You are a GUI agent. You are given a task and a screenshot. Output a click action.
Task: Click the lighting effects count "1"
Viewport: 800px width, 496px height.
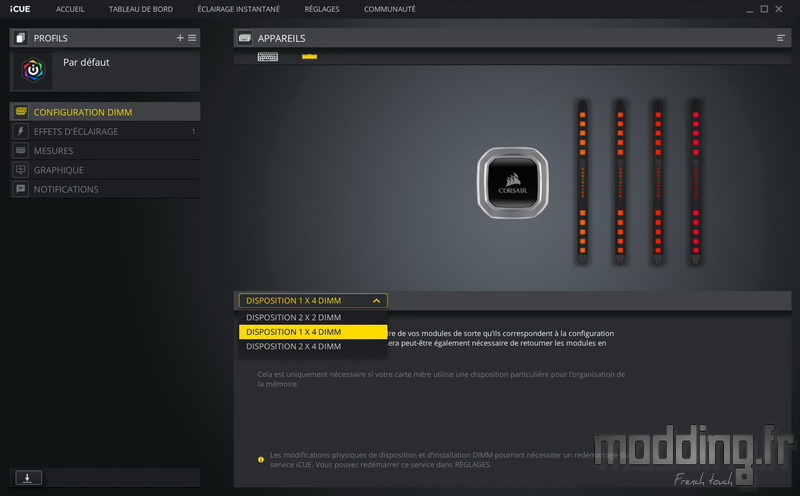tap(193, 132)
